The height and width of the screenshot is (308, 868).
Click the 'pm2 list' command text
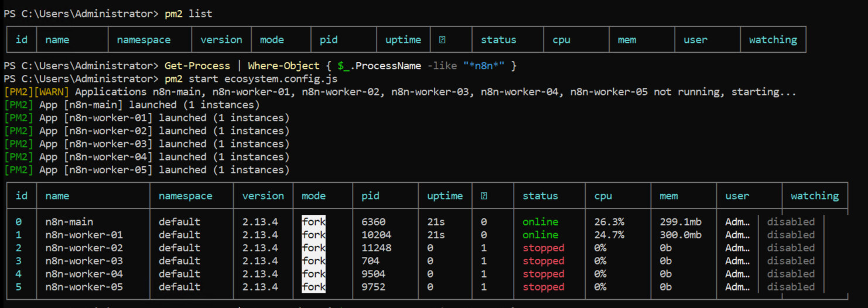(188, 13)
